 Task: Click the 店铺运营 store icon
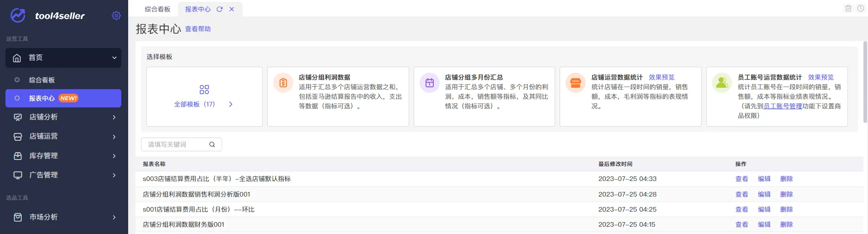tap(18, 137)
